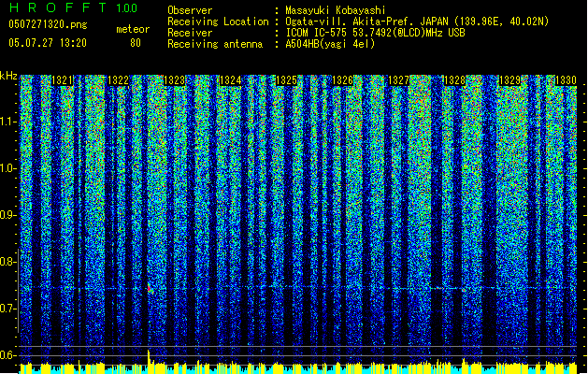Click the 'Receiving antenna' field label
The height and width of the screenshot is (374, 588).
point(215,44)
